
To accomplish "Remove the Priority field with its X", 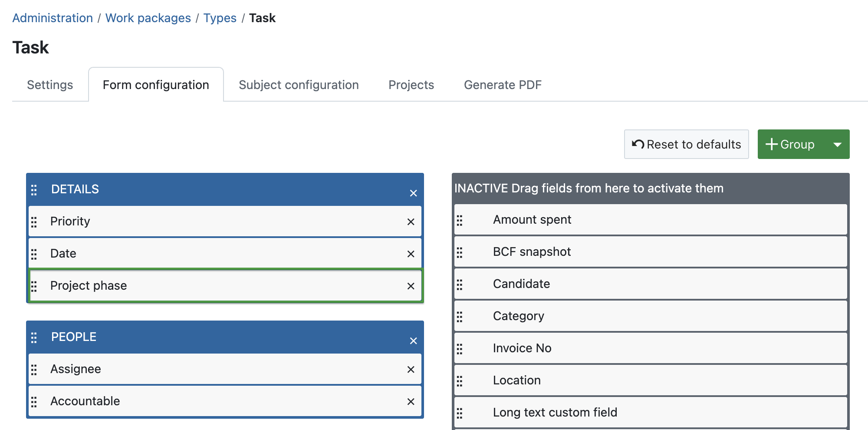I will [x=411, y=222].
